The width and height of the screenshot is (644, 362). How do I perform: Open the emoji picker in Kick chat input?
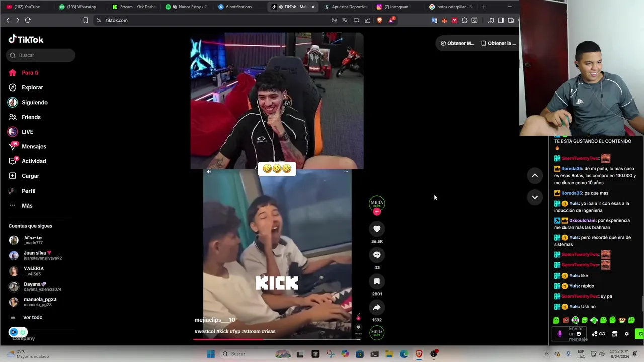579,334
